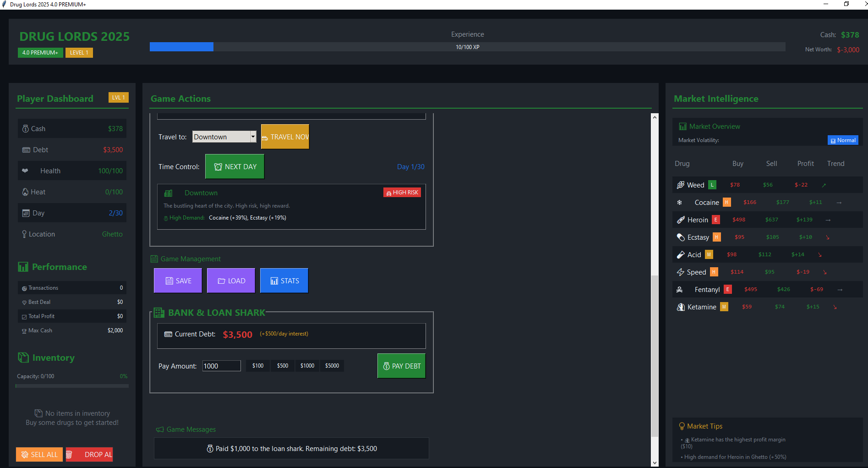Click the Performance chart icon
Screen dimensions: 868x468
(x=23, y=267)
